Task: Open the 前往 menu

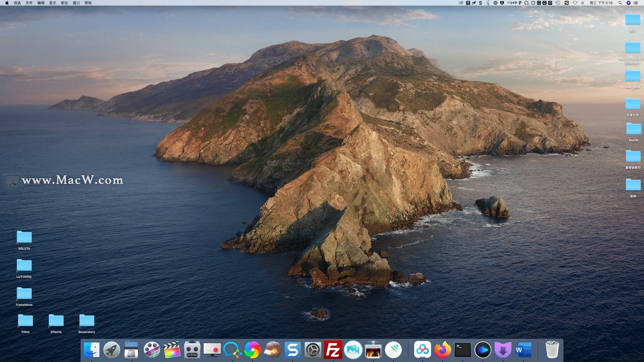Action: (64, 3)
